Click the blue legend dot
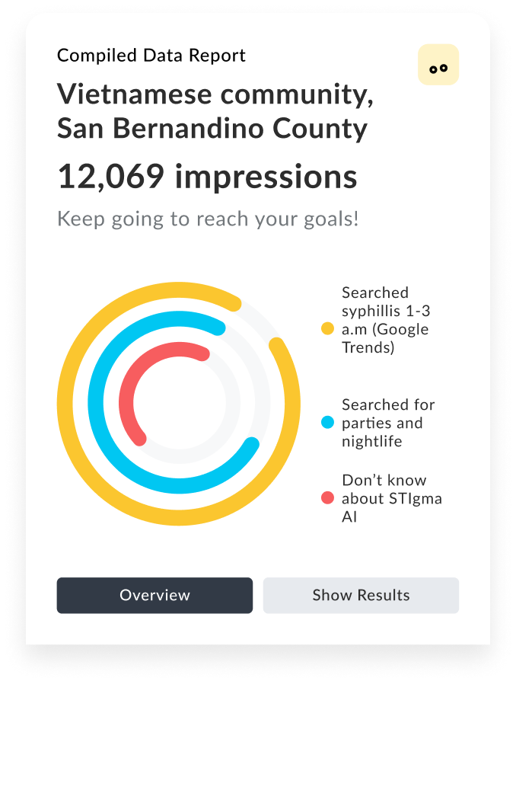 (328, 423)
